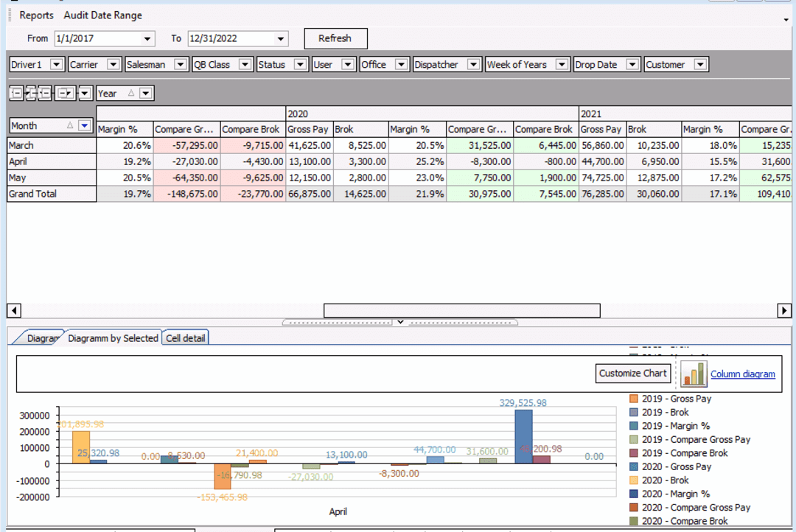
Task: Open the Year field filter dropdown
Action: [145, 93]
